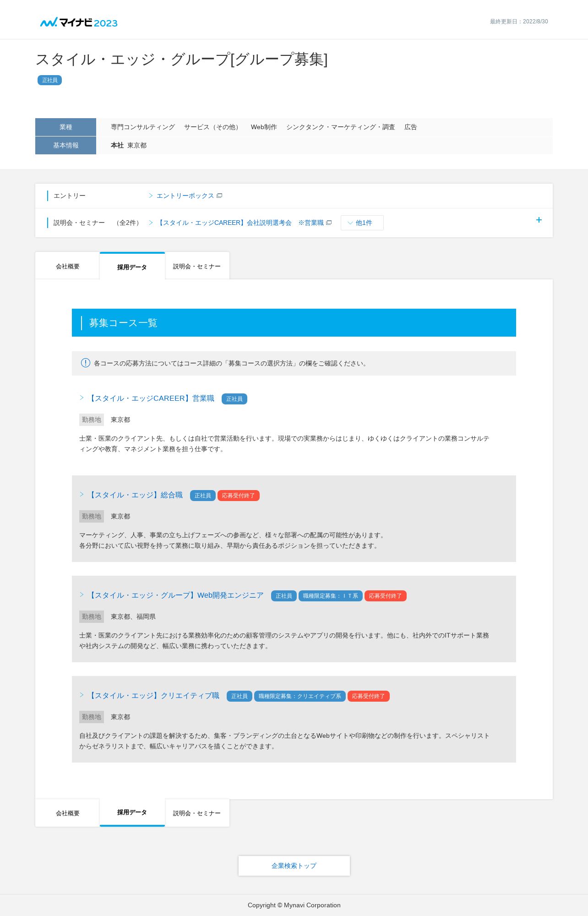Click the external-window icon after ※営業職
588x916 pixels.
tap(329, 223)
